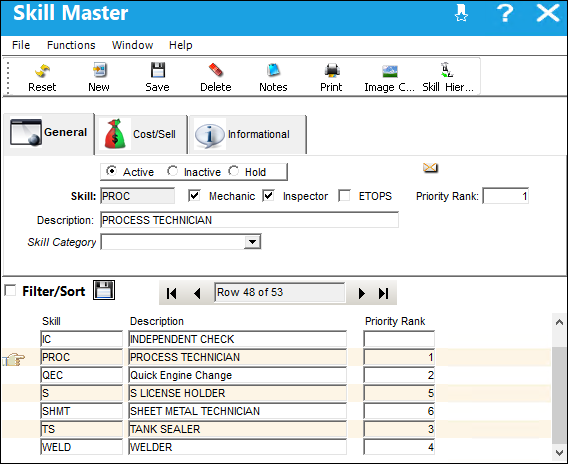The image size is (568, 464).
Task: Open the Window menu
Action: tap(132, 45)
